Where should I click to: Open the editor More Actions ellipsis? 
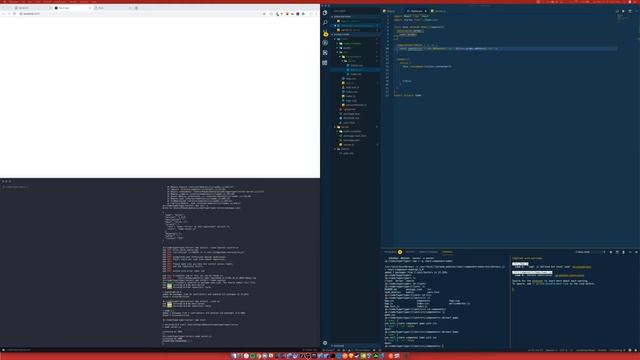(x=636, y=11)
